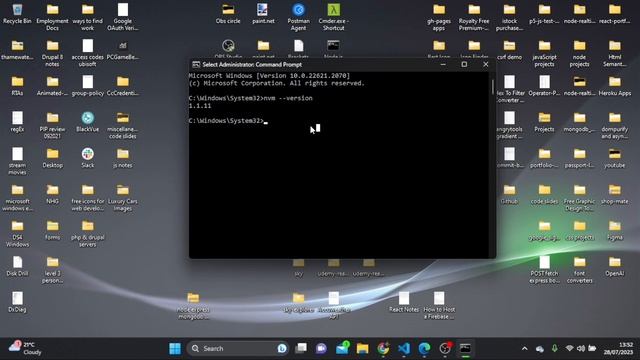
Task: Open the Disk Drill desktop icon
Action: click(x=17, y=266)
